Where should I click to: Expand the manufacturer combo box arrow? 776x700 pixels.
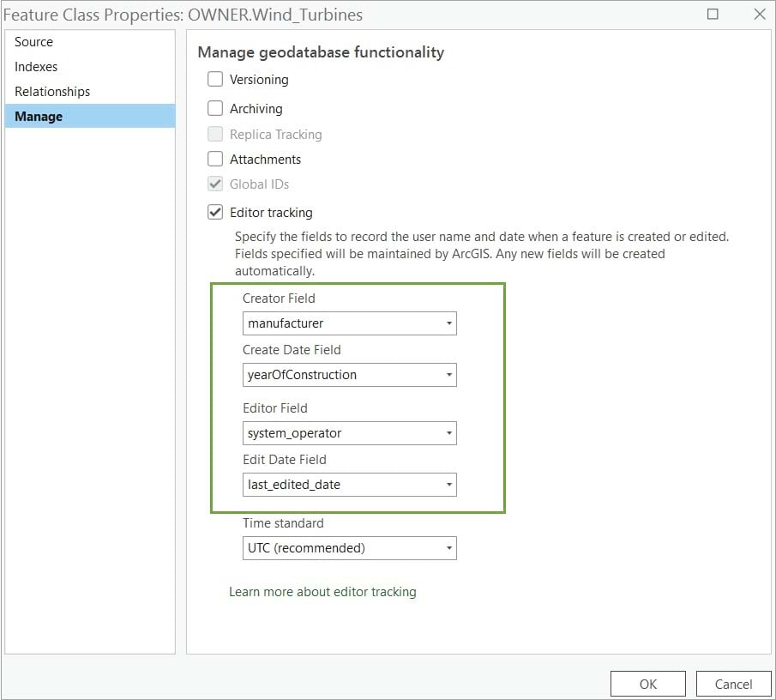[448, 323]
